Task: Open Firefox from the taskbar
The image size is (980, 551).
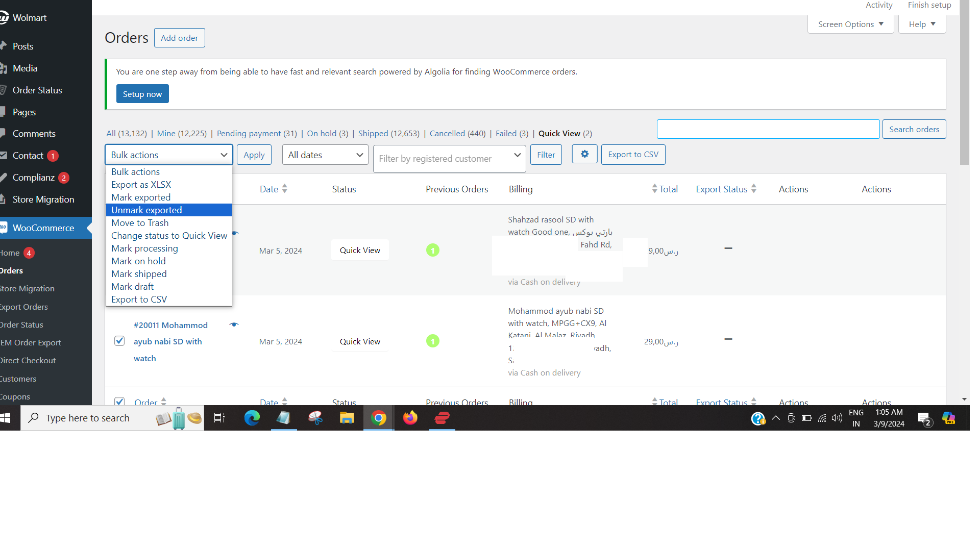Action: 410,418
